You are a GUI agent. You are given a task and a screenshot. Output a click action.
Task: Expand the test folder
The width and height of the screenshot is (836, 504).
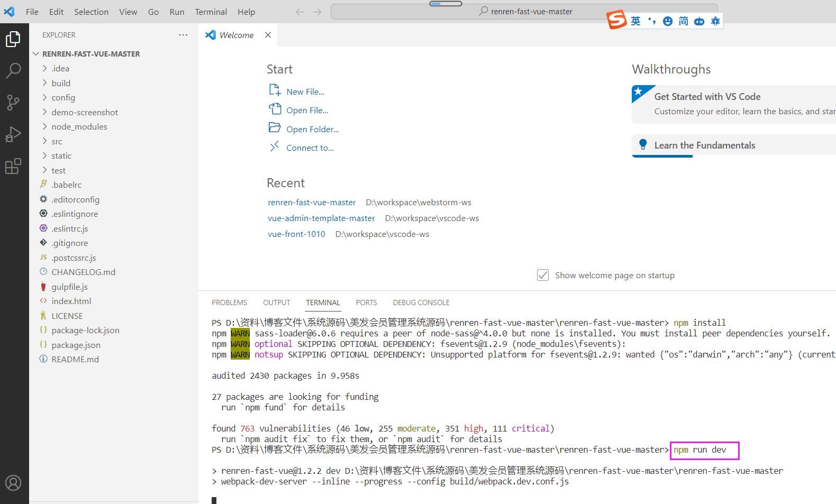pyautogui.click(x=44, y=170)
